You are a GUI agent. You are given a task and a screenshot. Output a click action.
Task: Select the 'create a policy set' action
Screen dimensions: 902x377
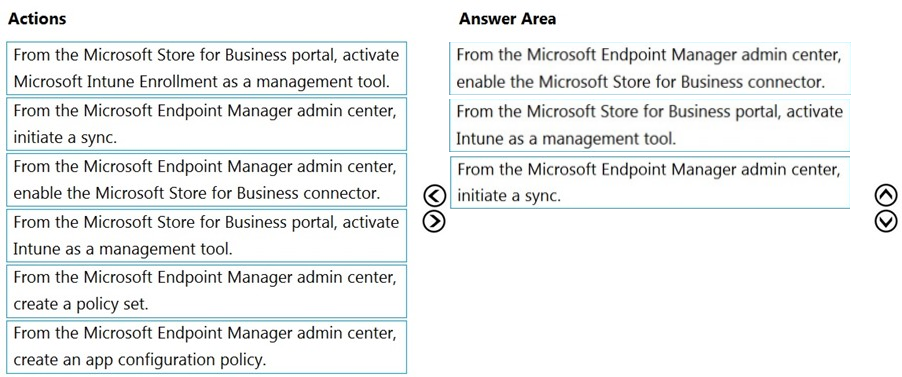point(207,291)
